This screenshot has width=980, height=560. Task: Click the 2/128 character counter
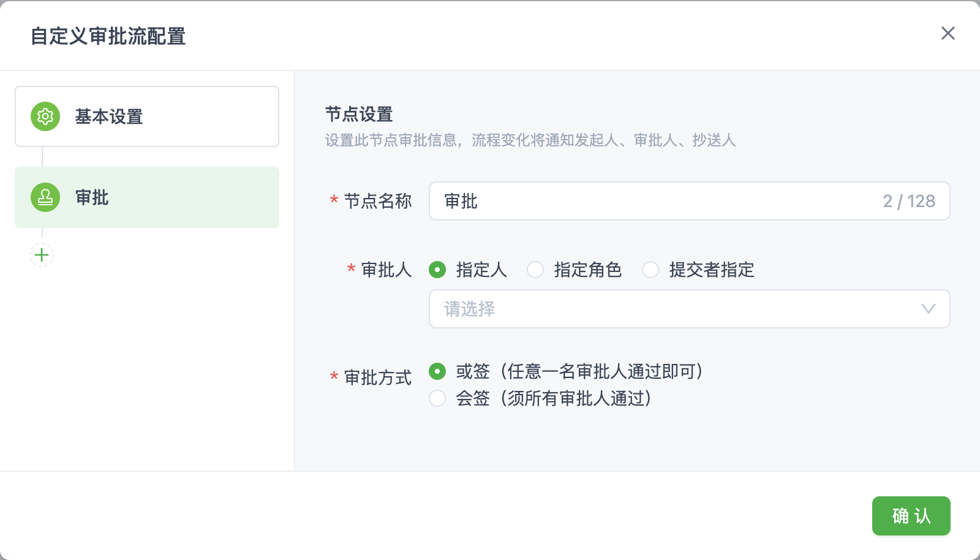click(909, 201)
